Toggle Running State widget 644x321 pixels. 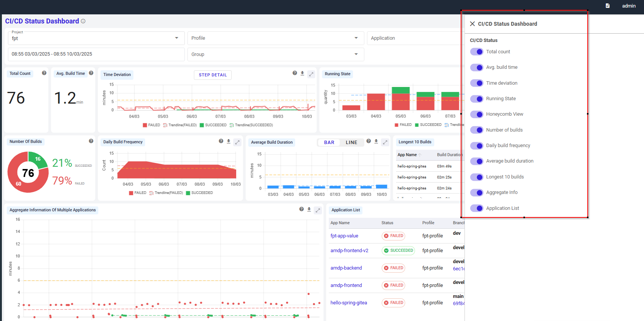[x=477, y=99]
